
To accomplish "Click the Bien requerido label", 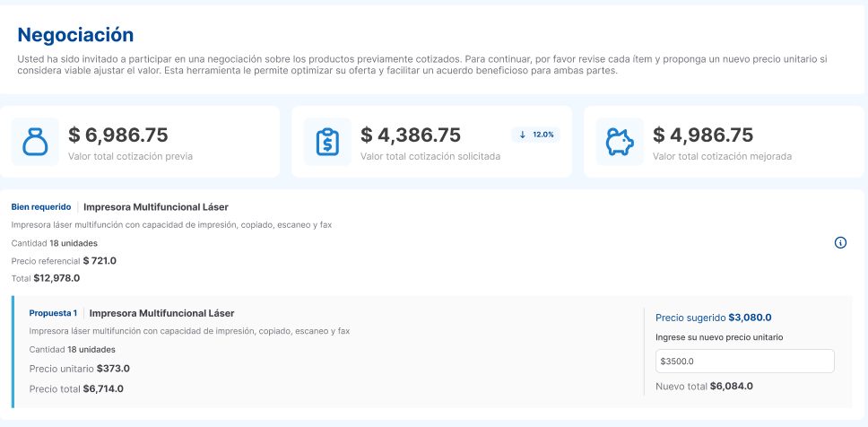I will click(40, 206).
